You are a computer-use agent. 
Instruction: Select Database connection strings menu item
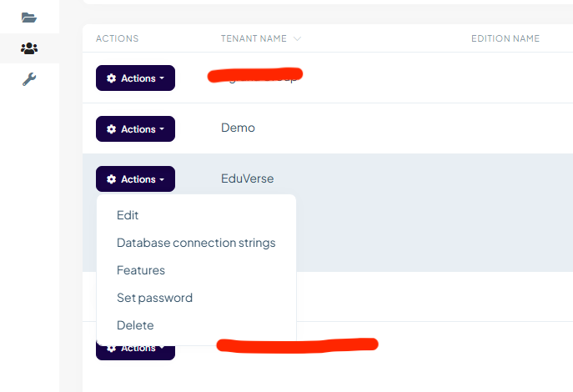coord(196,243)
